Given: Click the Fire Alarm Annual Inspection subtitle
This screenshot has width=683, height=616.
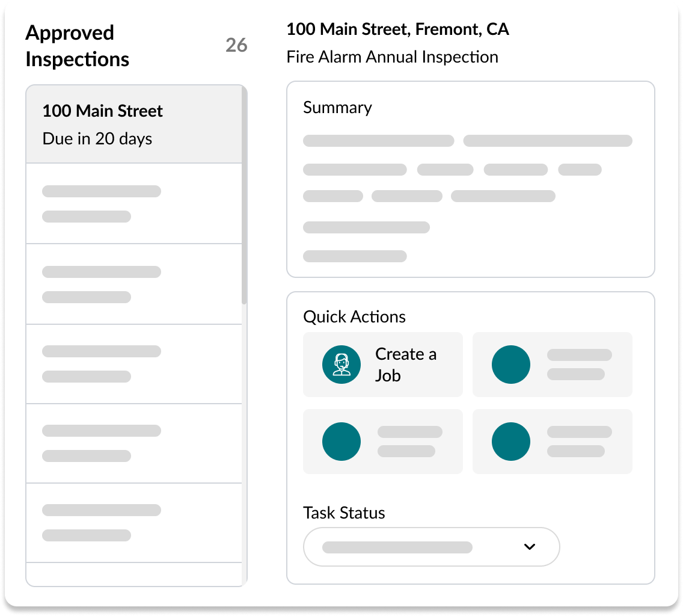Looking at the screenshot, I should tap(392, 57).
